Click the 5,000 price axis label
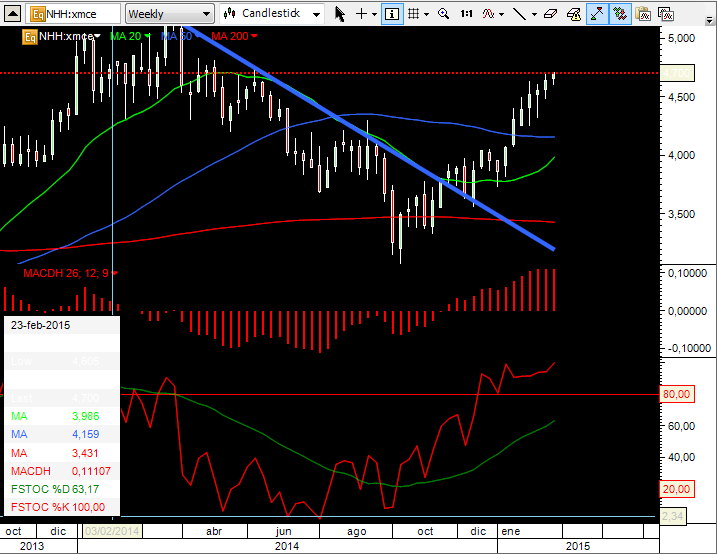Viewport: 717px width, 554px height. click(681, 38)
